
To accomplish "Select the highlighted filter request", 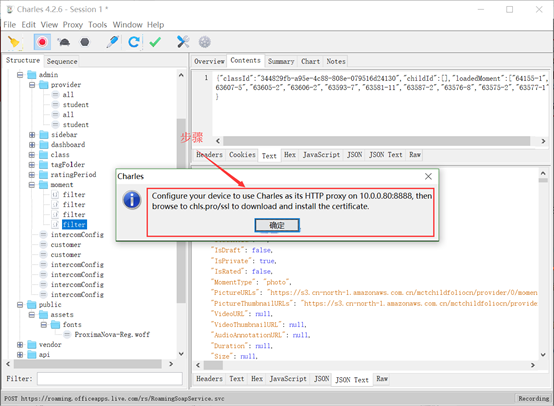I will [x=74, y=224].
